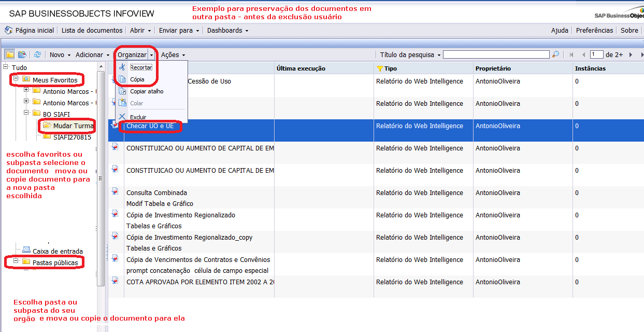Select the Tudo tree item
Viewport: 644px width, 332px height.
coord(19,67)
